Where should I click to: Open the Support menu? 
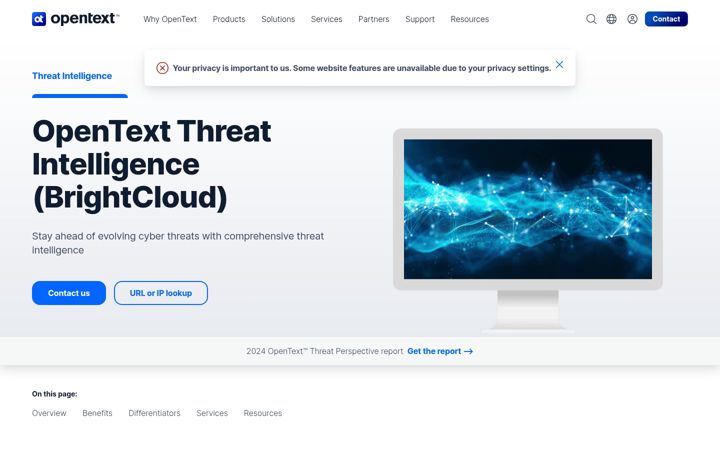[x=420, y=19]
